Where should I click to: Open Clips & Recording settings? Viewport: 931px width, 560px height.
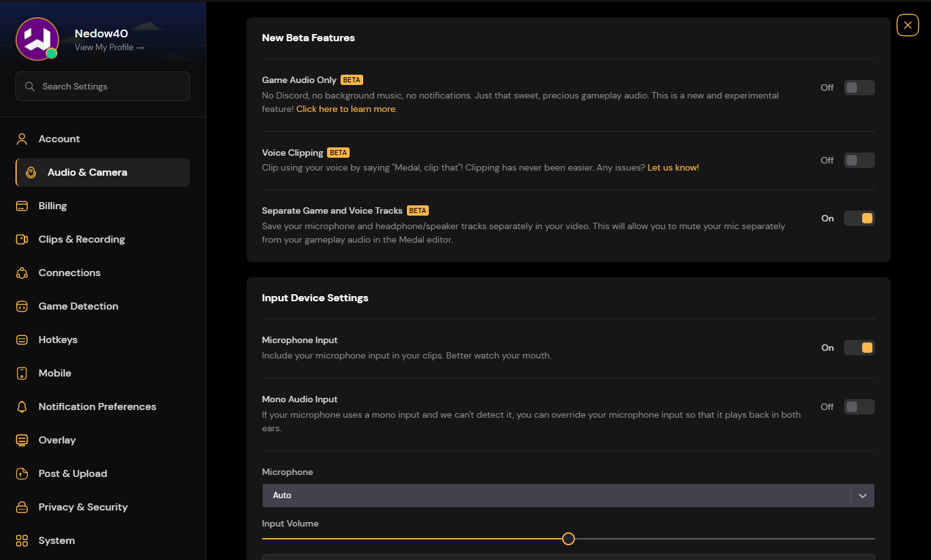(x=103, y=239)
